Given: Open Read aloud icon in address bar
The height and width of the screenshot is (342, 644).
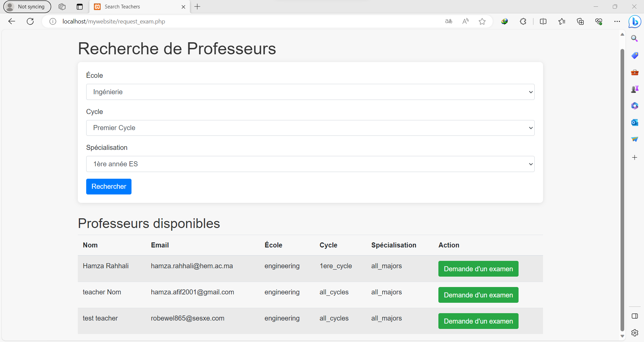Looking at the screenshot, I should 465,21.
